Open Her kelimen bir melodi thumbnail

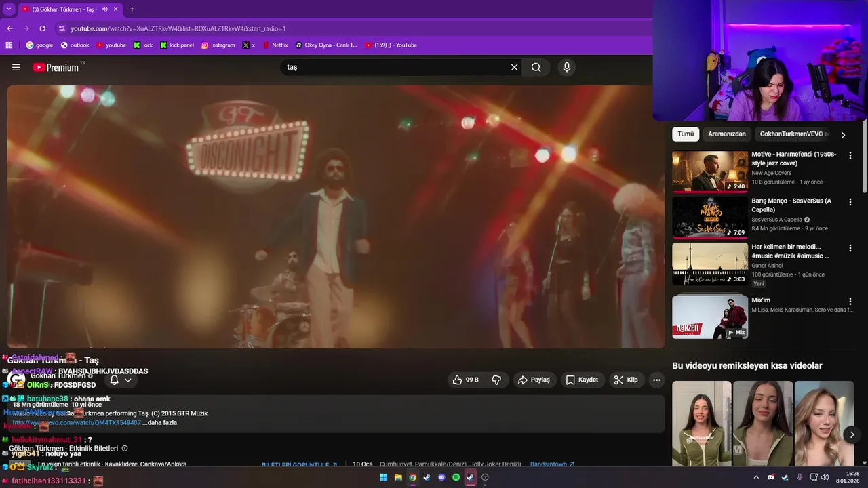(710, 264)
